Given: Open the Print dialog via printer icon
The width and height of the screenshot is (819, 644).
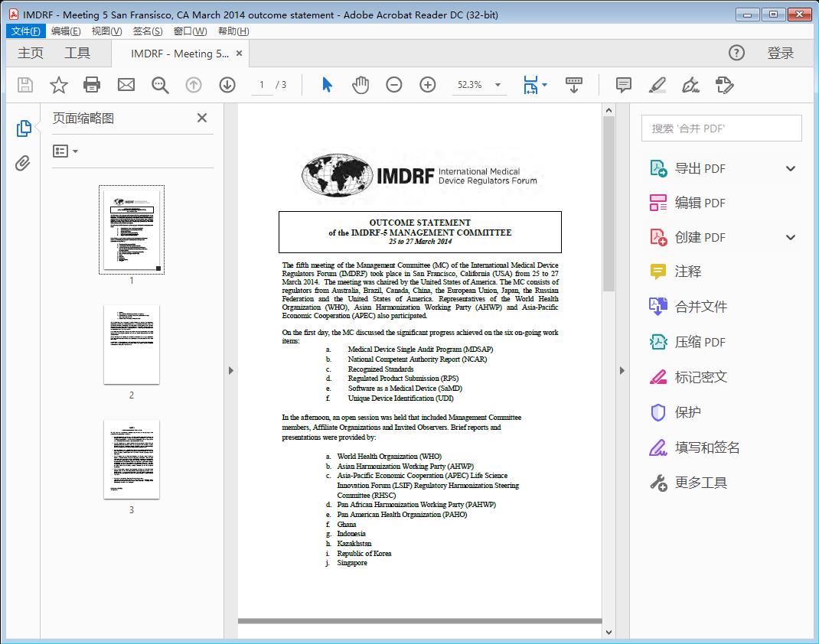Looking at the screenshot, I should (92, 85).
